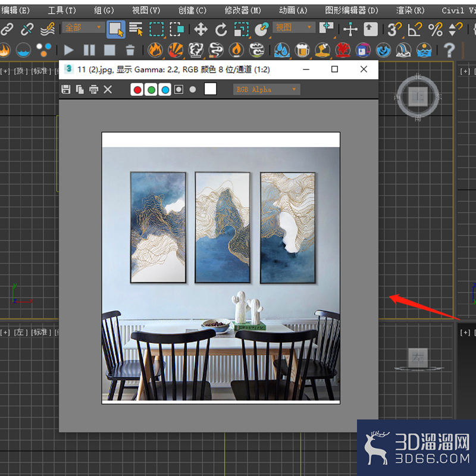
Task: Open the 编辑(E) menu
Action: (15, 11)
